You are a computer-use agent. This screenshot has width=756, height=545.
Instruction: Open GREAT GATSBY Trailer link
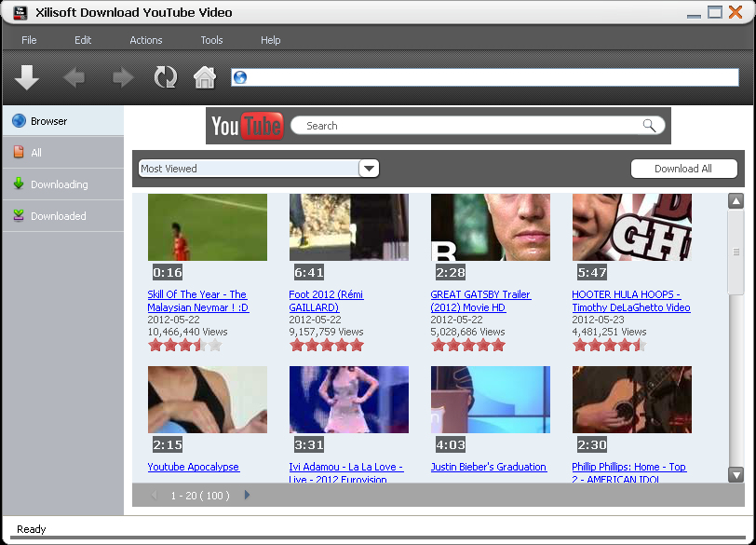coord(480,301)
